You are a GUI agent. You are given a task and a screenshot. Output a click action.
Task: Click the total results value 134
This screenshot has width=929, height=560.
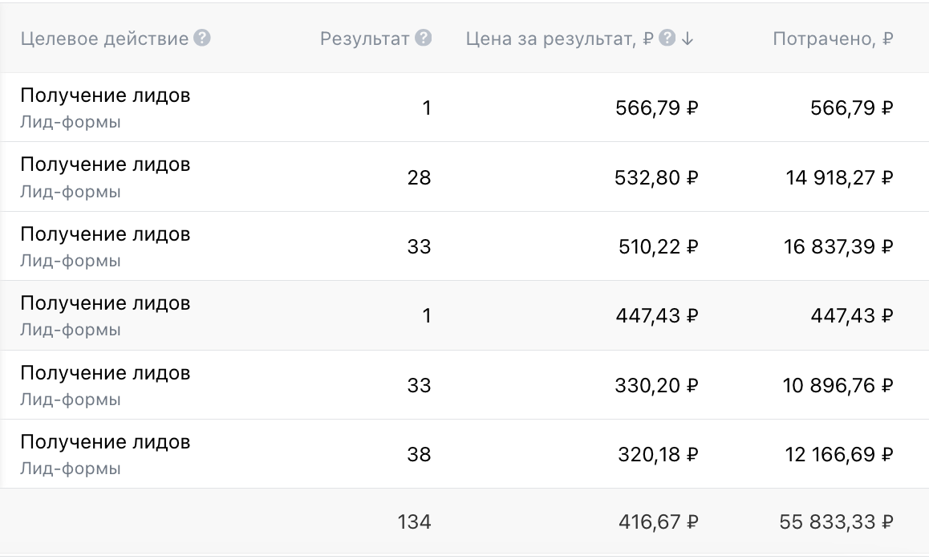(415, 522)
